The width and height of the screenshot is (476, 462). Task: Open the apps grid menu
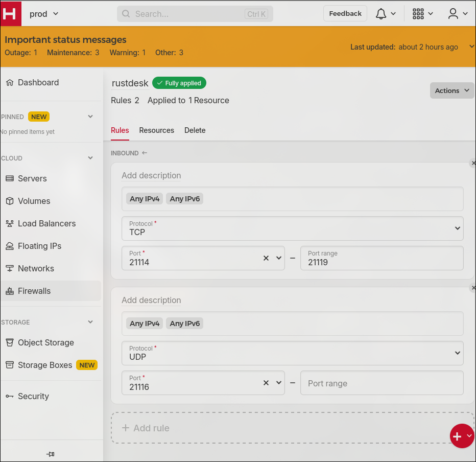[422, 14]
